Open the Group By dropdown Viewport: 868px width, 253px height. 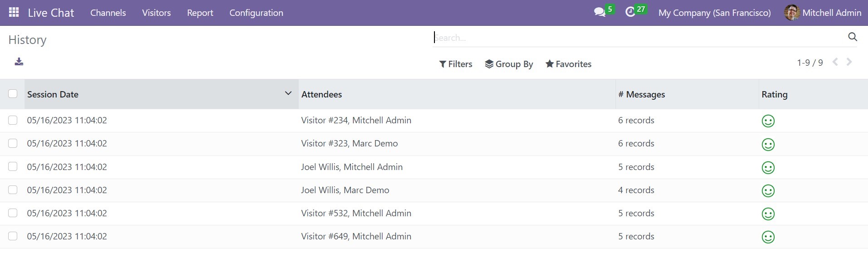click(x=509, y=64)
